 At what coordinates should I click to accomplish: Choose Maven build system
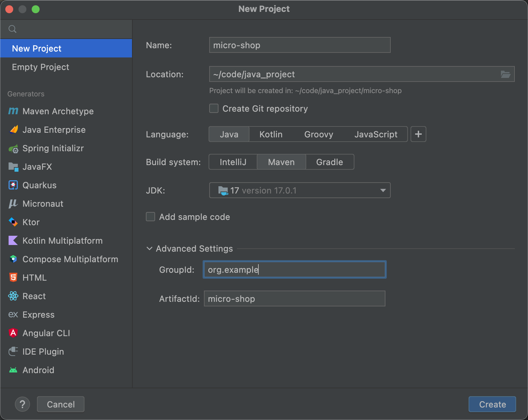click(x=281, y=162)
